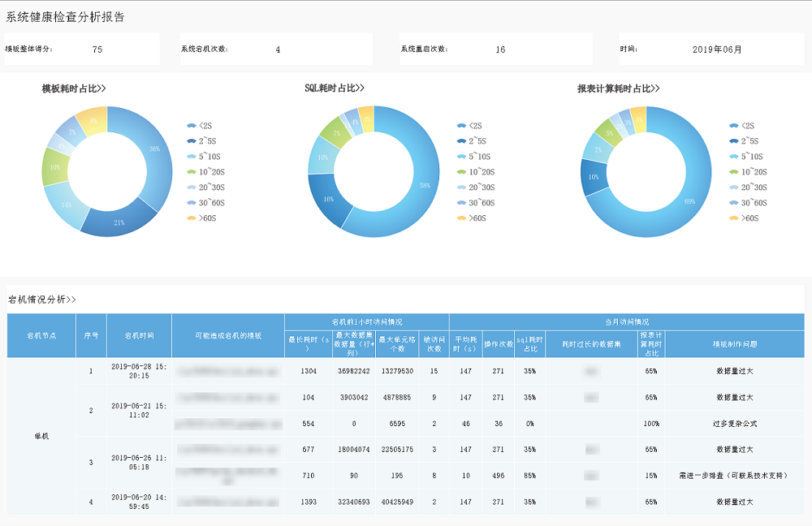Click the 系统重启次数 value 16

(500, 50)
